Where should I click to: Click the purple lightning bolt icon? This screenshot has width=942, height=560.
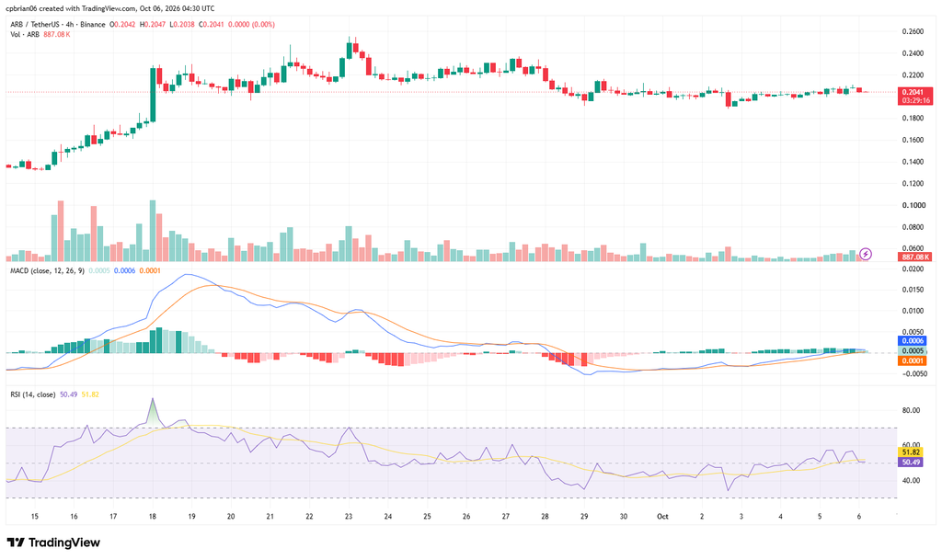[865, 254]
